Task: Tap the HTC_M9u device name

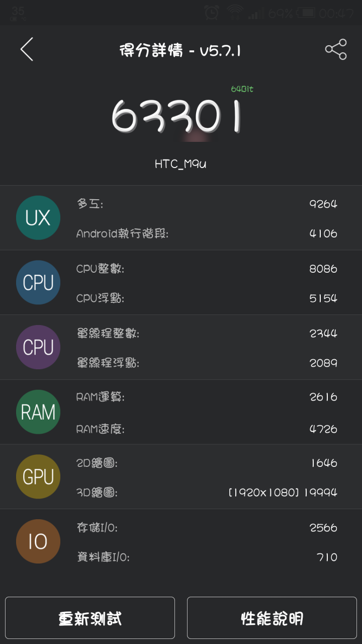Action: tap(180, 164)
